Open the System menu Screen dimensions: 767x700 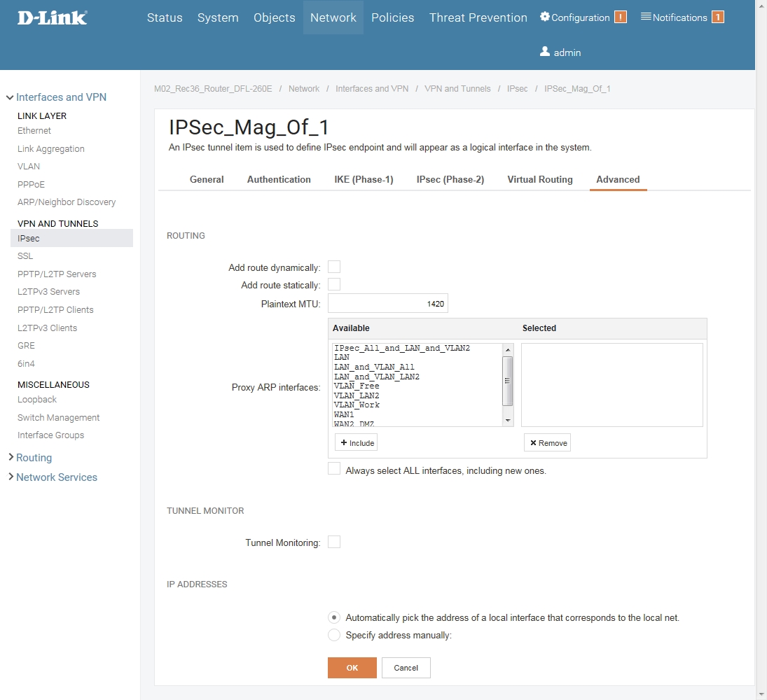(218, 17)
